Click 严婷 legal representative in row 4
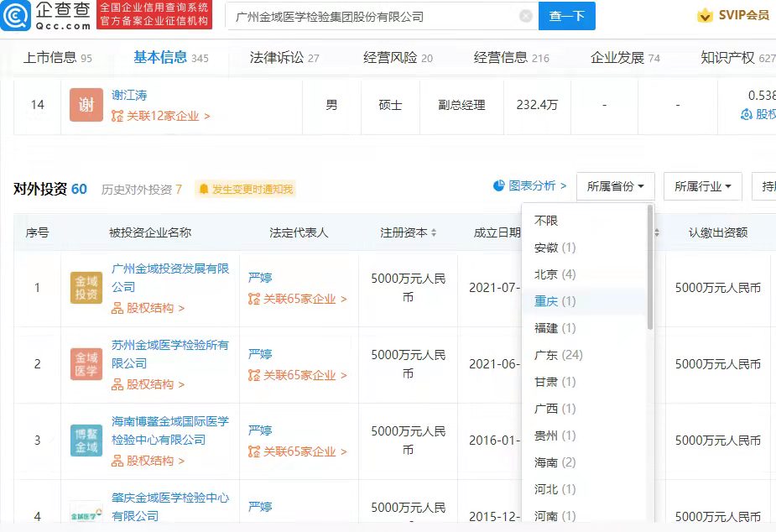Image resolution: width=776 pixels, height=532 pixels. click(x=260, y=506)
